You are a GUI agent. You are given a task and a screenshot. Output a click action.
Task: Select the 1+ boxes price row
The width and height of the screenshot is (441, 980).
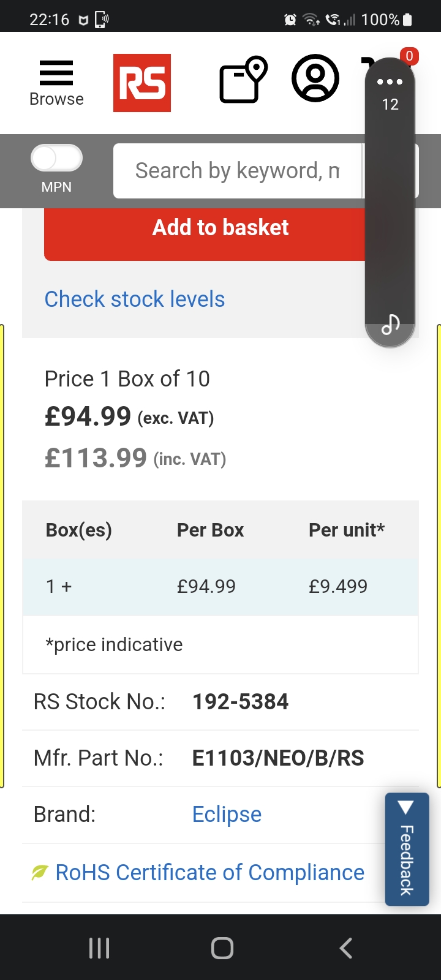tap(221, 587)
